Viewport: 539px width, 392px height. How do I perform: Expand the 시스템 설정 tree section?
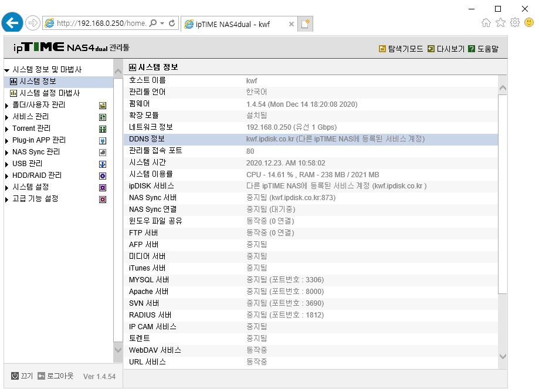pyautogui.click(x=6, y=188)
